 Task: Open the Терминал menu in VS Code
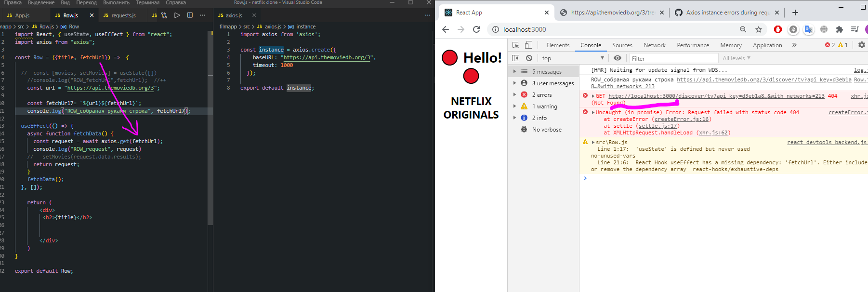[x=147, y=3]
